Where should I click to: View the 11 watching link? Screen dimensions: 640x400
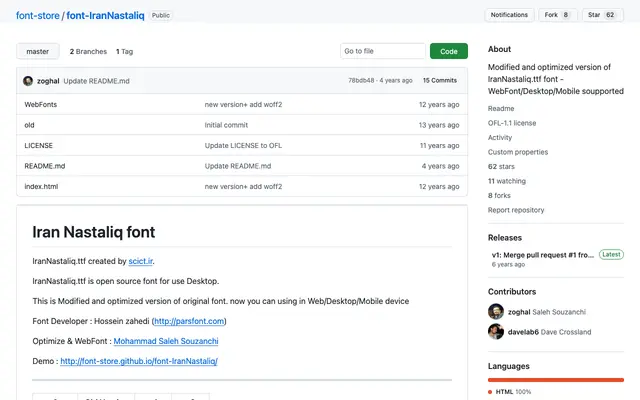tap(507, 181)
